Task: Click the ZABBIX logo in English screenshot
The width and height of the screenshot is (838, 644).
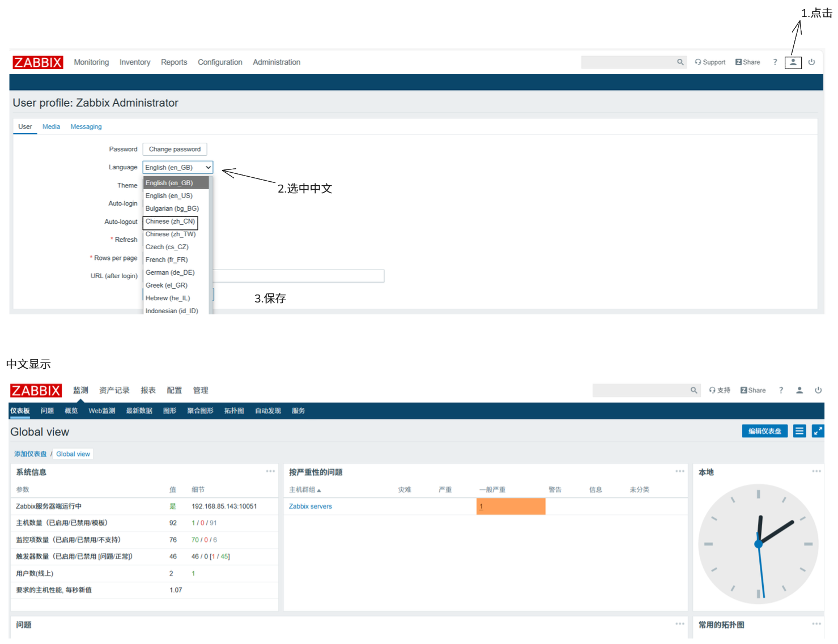Action: (38, 62)
